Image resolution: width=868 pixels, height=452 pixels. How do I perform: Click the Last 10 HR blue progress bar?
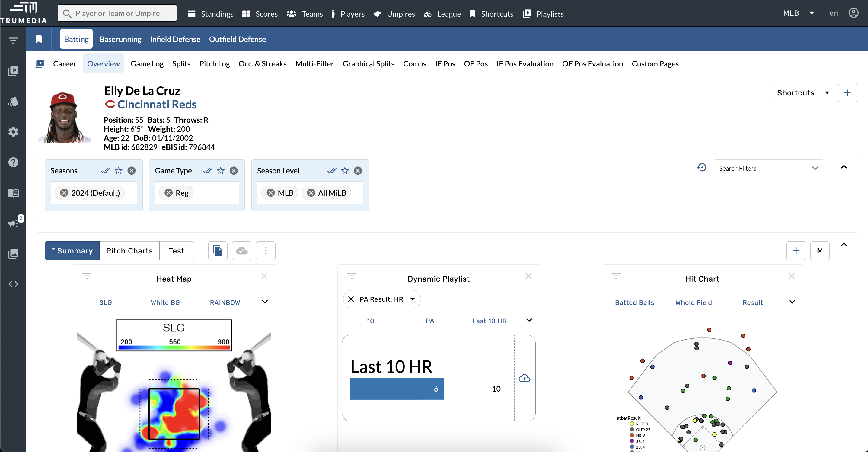[x=397, y=389]
